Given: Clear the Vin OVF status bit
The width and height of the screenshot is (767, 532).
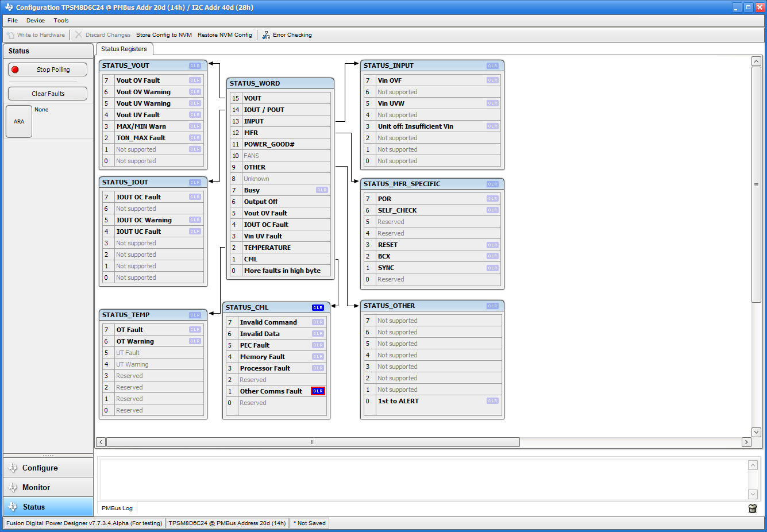Looking at the screenshot, I should pyautogui.click(x=492, y=80).
